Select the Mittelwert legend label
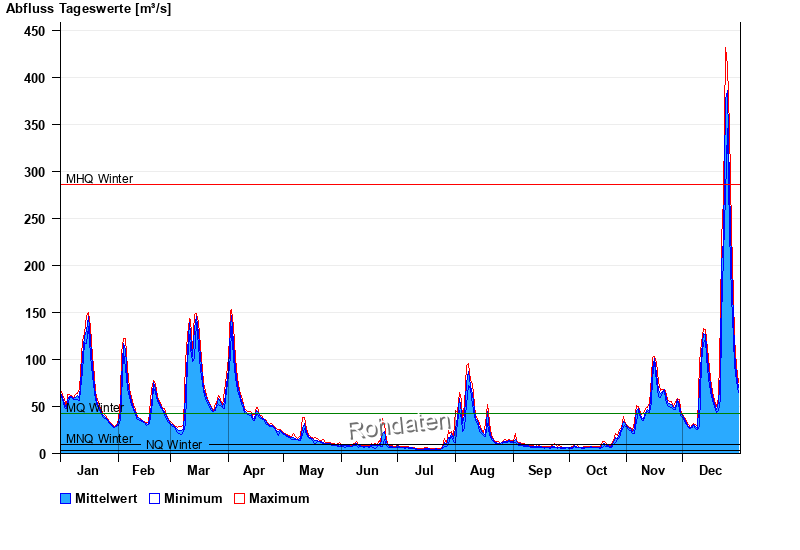Viewport: 800px width, 550px height. click(x=106, y=498)
